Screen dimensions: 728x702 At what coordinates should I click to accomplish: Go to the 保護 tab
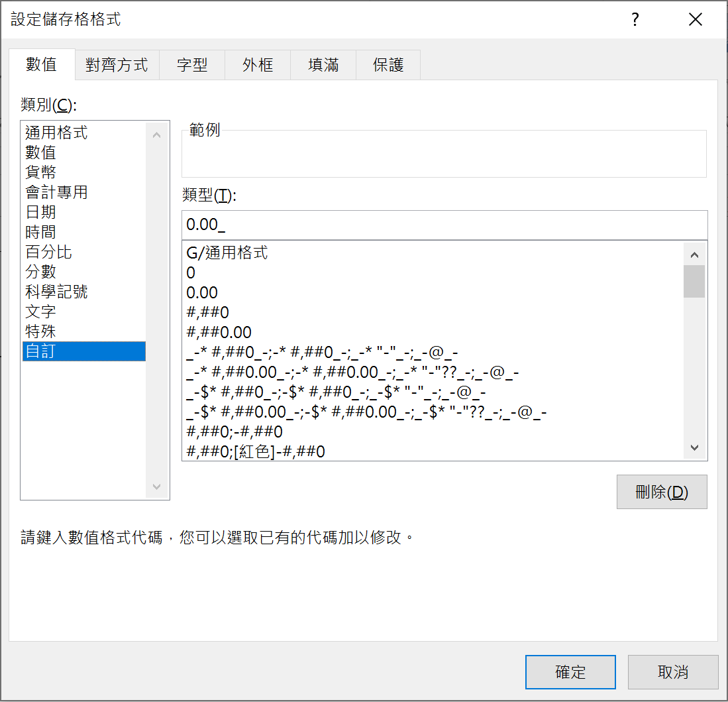388,64
